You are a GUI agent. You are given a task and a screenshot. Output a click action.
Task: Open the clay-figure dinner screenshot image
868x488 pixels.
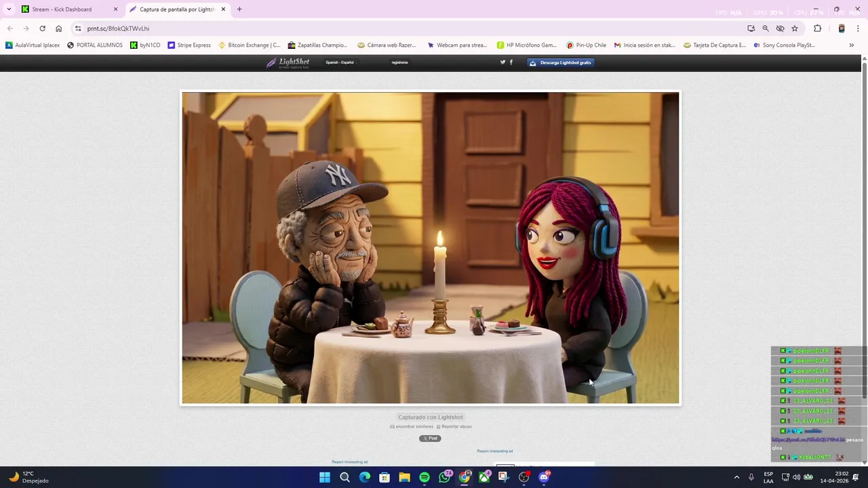pyautogui.click(x=431, y=248)
